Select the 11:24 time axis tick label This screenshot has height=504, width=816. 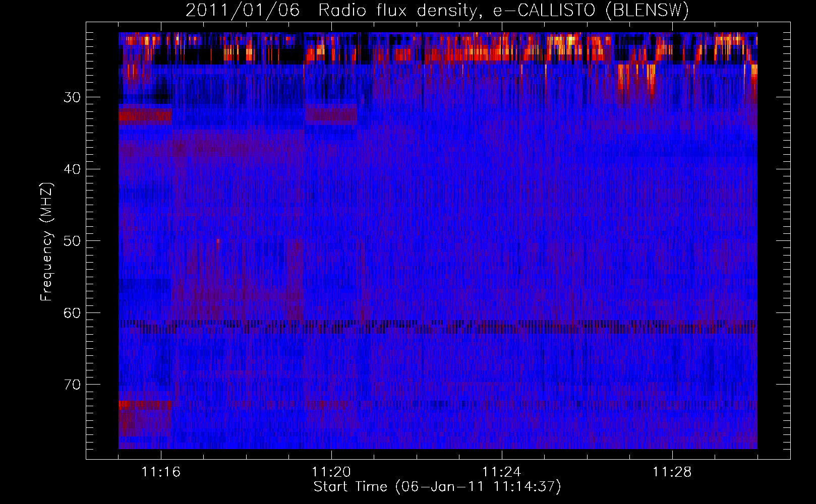pos(502,472)
